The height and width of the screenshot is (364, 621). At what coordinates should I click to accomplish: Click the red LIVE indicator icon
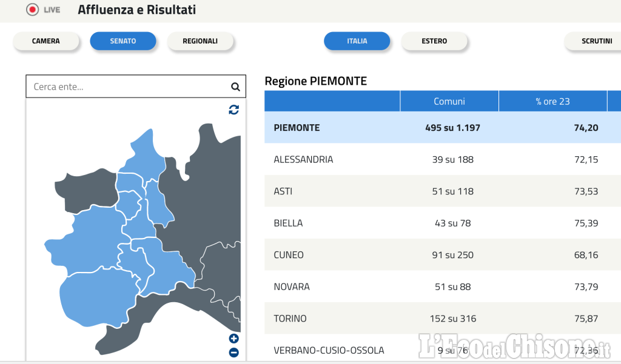pyautogui.click(x=33, y=10)
